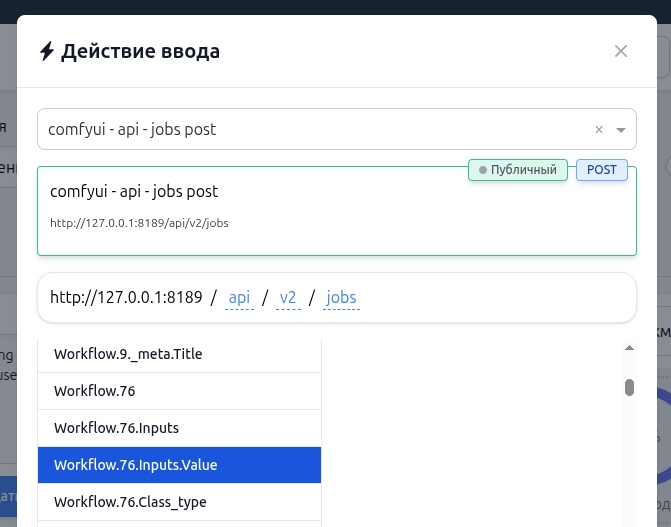Click the small URL under the card title

tap(139, 223)
